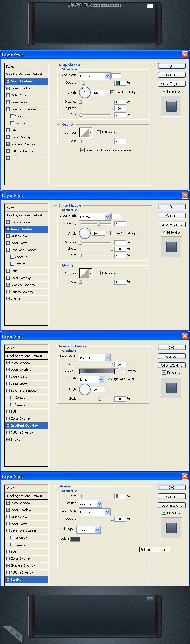Click inner shadow white color swatch
The image size is (190, 644).
(x=116, y=216)
